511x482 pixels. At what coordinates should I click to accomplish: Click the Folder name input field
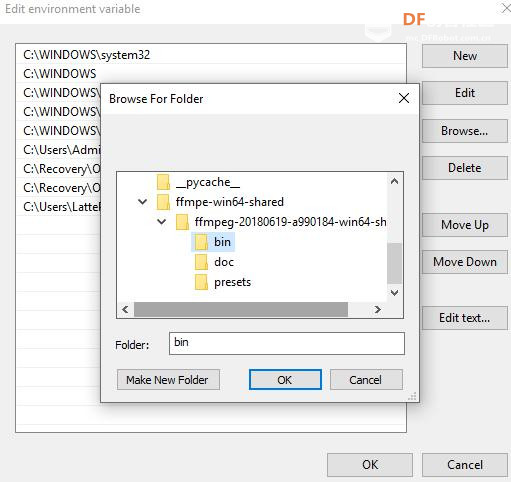(x=287, y=343)
